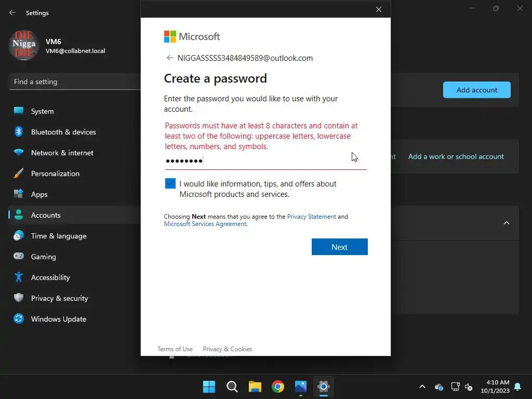Viewport: 532px width, 399px height.
Task: Click the OneDrive cloud tray icon
Action: pyautogui.click(x=438, y=387)
